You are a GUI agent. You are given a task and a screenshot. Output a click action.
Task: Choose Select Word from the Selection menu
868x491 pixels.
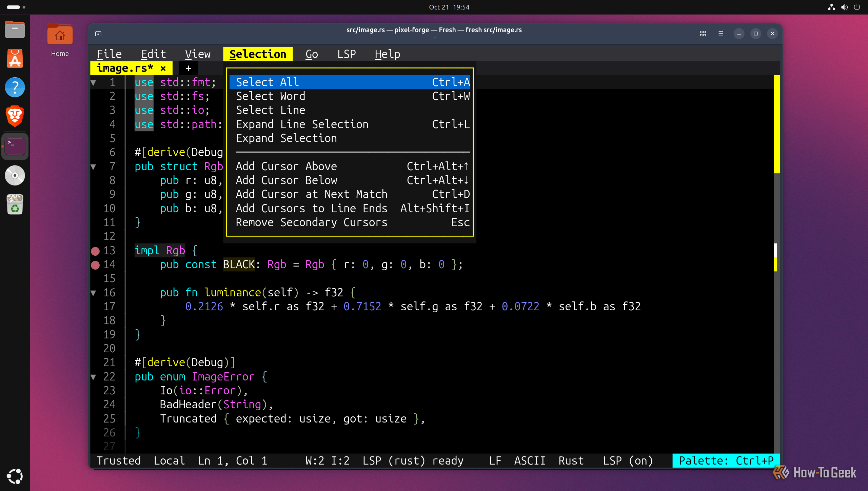350,96
